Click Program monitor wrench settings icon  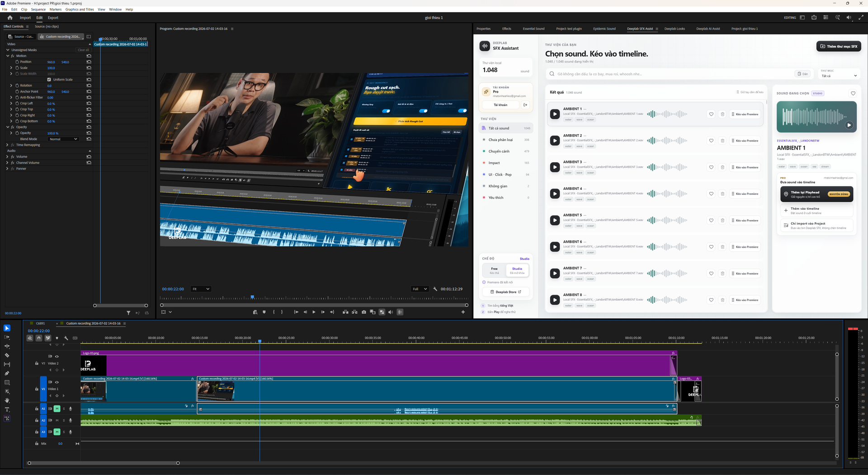coord(435,289)
